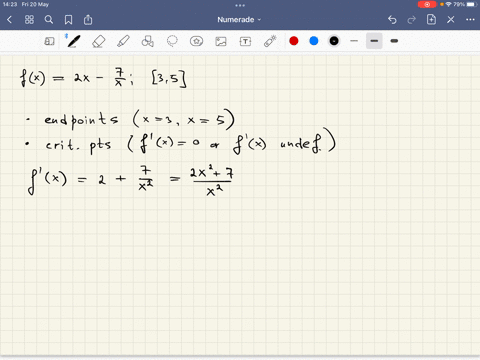
Task: Bookmark the current page
Action: [68, 20]
